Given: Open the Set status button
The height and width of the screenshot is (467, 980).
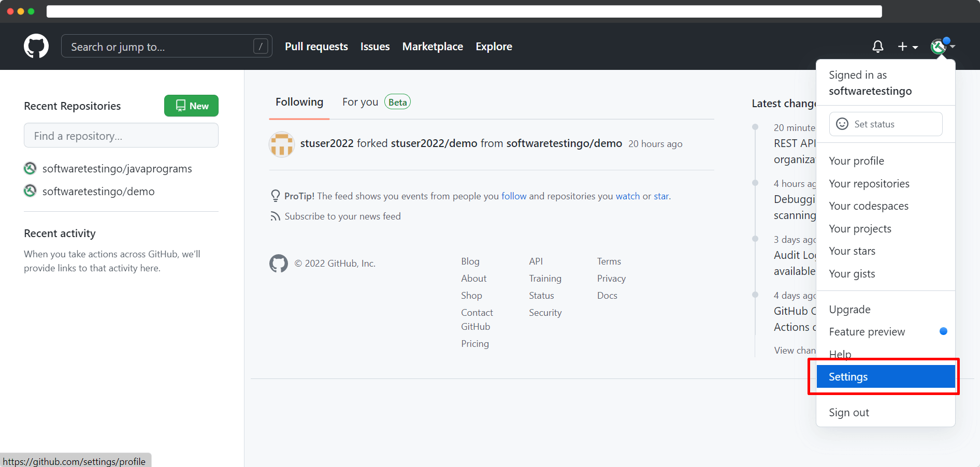Looking at the screenshot, I should [x=886, y=124].
